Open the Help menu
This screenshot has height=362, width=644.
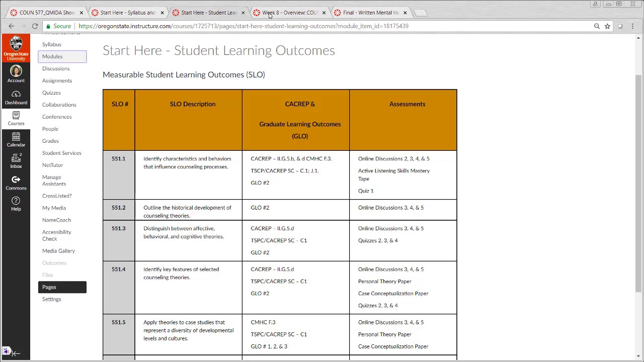(x=16, y=204)
